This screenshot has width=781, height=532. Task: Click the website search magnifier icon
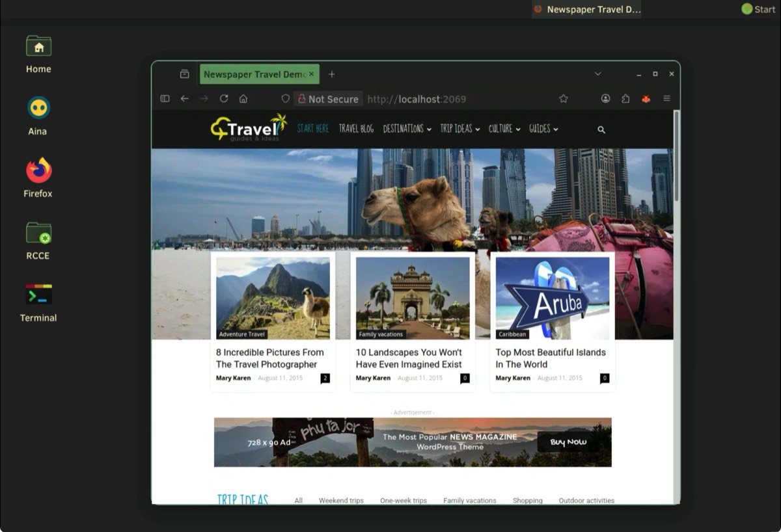[x=601, y=129]
